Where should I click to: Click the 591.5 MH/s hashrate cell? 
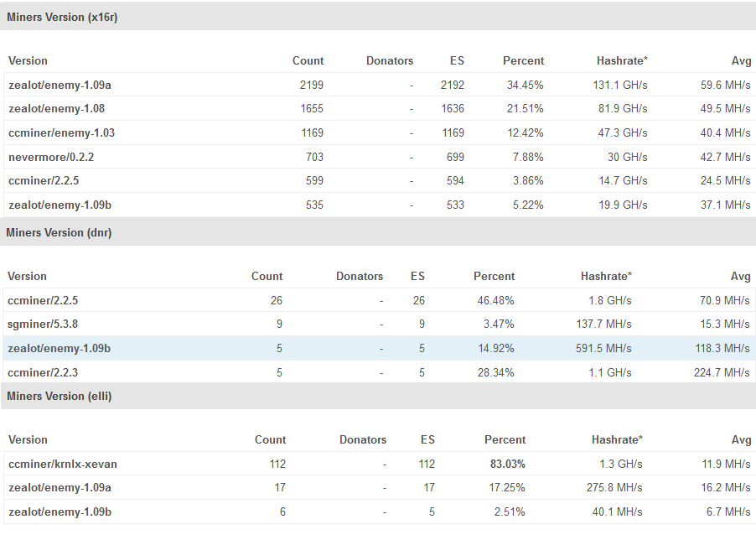(x=603, y=348)
